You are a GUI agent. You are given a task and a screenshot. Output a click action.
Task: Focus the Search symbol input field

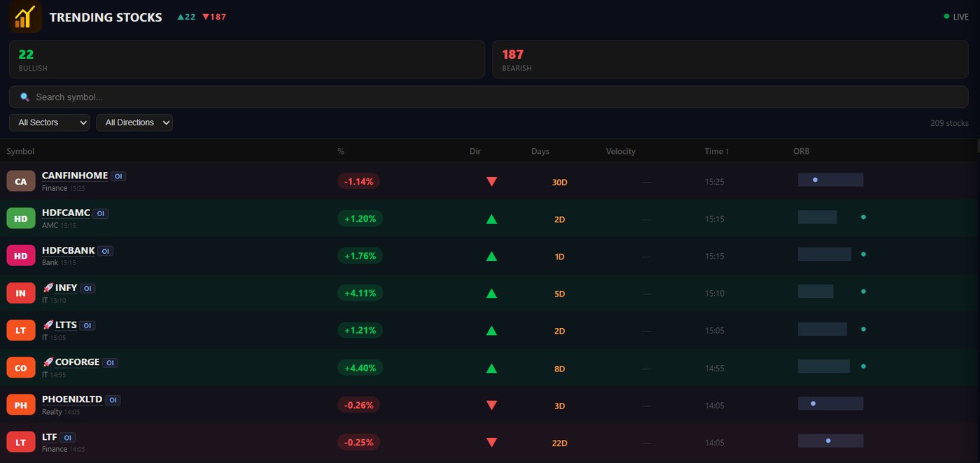tap(489, 97)
